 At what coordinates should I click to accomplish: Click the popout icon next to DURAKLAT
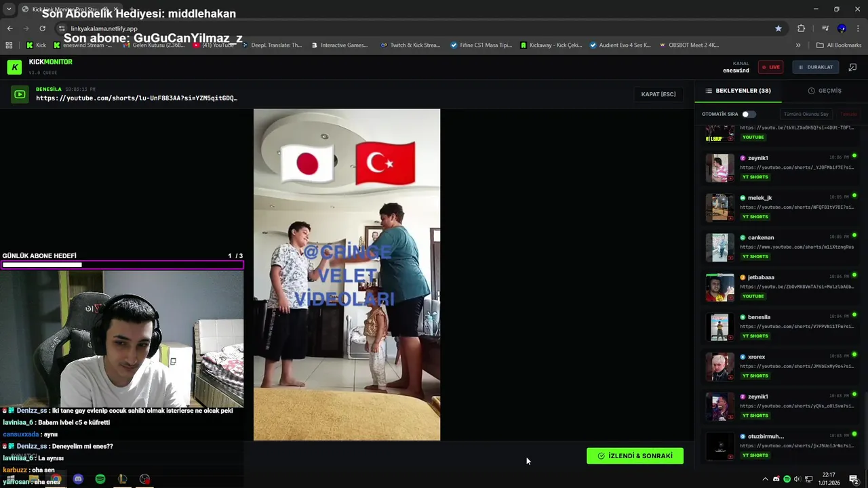[852, 67]
